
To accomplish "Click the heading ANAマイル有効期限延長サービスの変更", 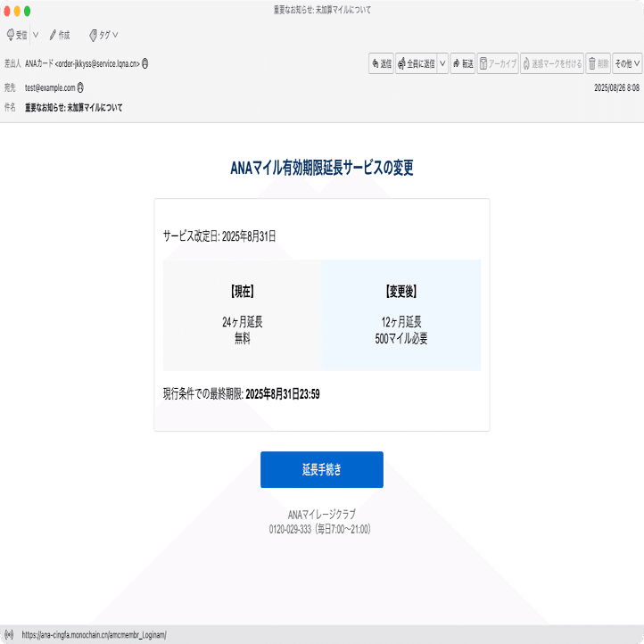I will (322, 168).
